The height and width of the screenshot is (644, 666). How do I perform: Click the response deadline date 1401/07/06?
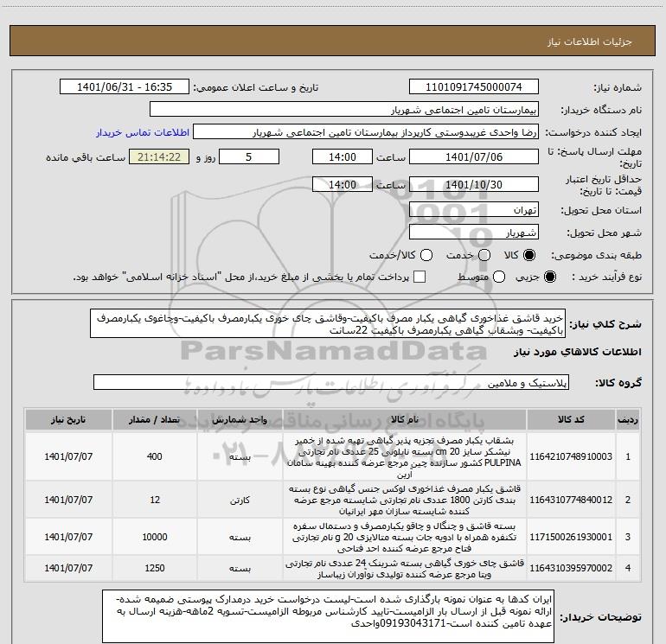tap(474, 156)
